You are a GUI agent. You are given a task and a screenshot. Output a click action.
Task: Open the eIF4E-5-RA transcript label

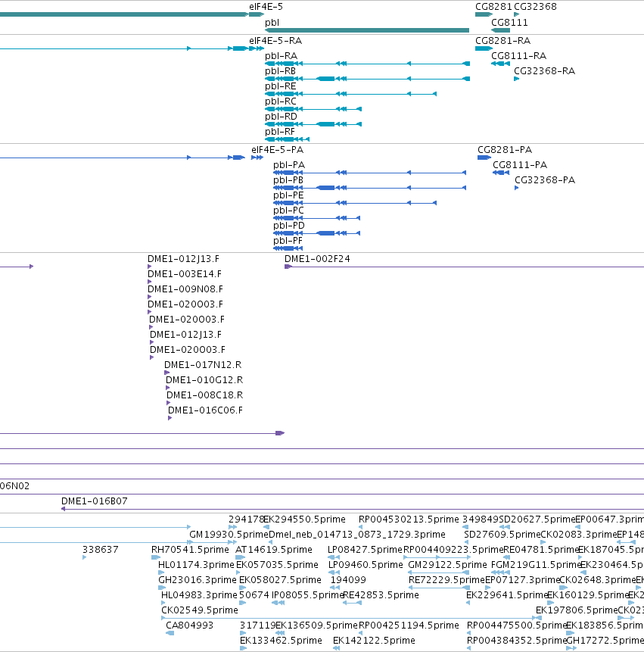(x=275, y=41)
